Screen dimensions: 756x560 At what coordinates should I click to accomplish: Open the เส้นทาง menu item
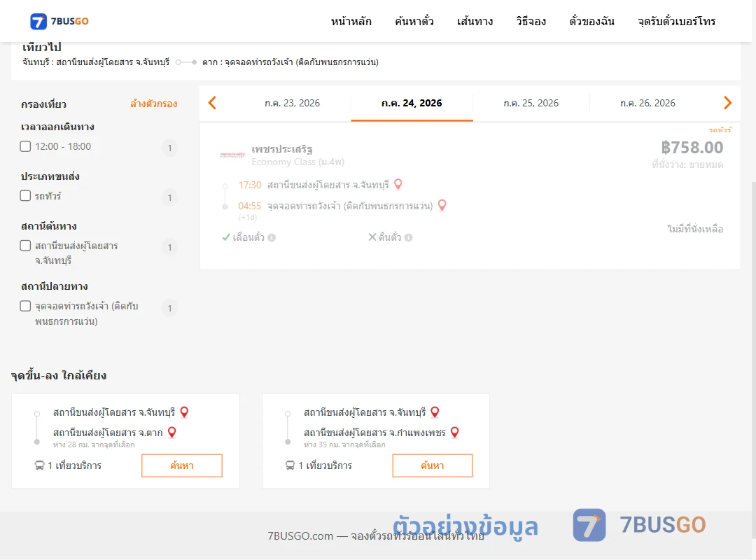(x=475, y=21)
